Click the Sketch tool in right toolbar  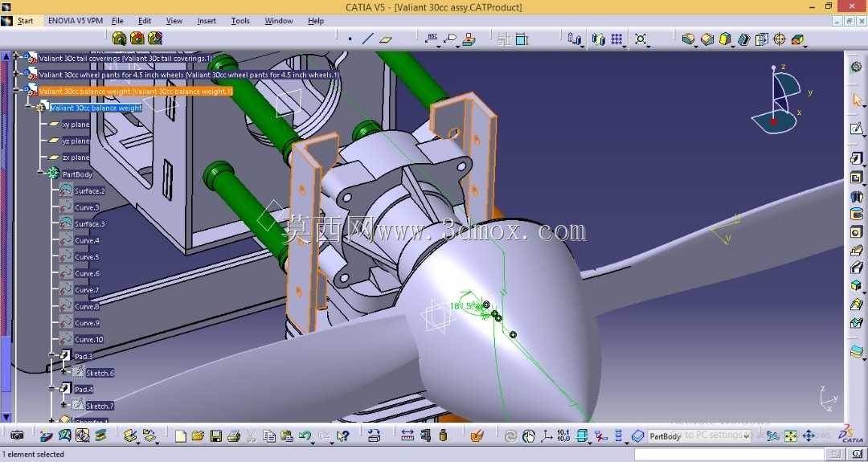(857, 129)
